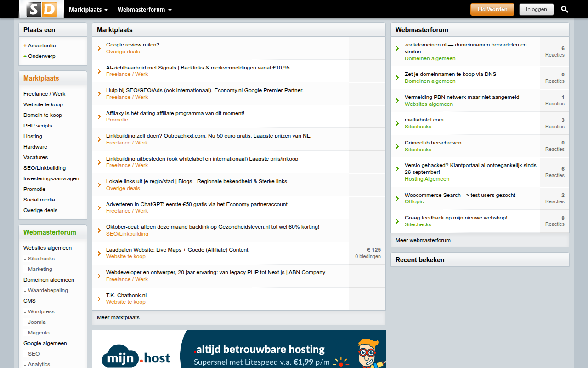This screenshot has width=588, height=368.
Task: Click the green arrow beside Crimeclub herschreven
Action: (398, 146)
